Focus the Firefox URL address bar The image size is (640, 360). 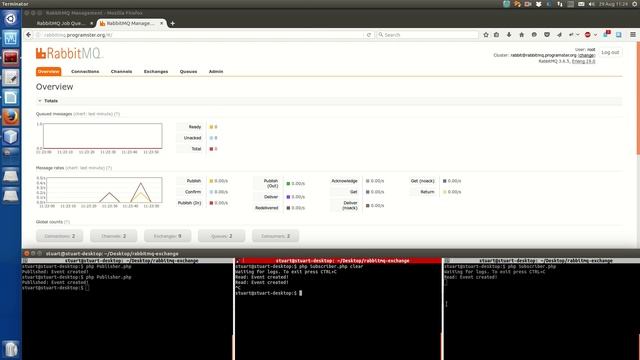pos(200,35)
